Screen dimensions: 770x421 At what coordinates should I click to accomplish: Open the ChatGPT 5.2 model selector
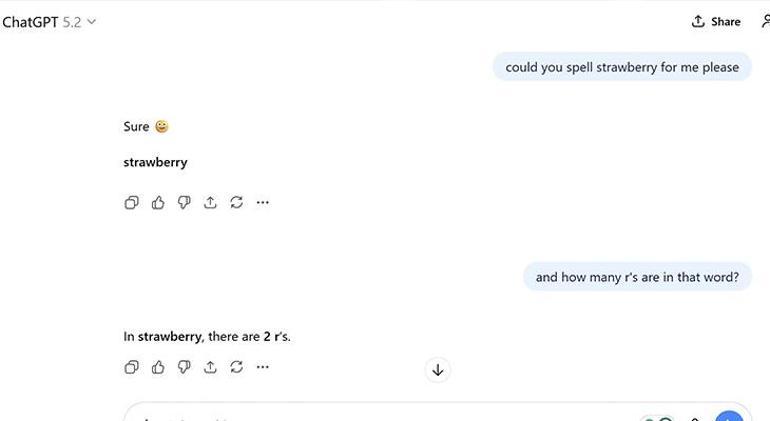coord(50,21)
